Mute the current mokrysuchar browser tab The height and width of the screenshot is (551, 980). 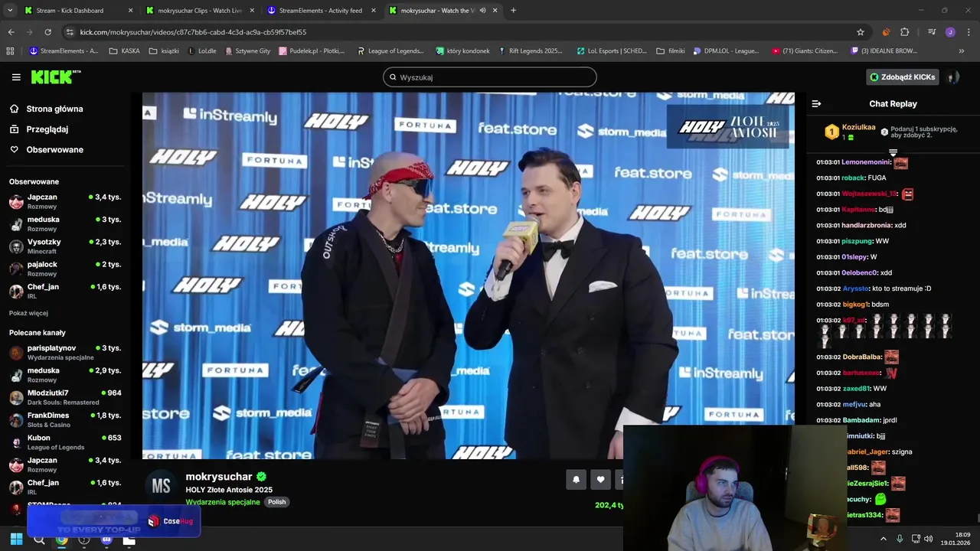tap(482, 11)
